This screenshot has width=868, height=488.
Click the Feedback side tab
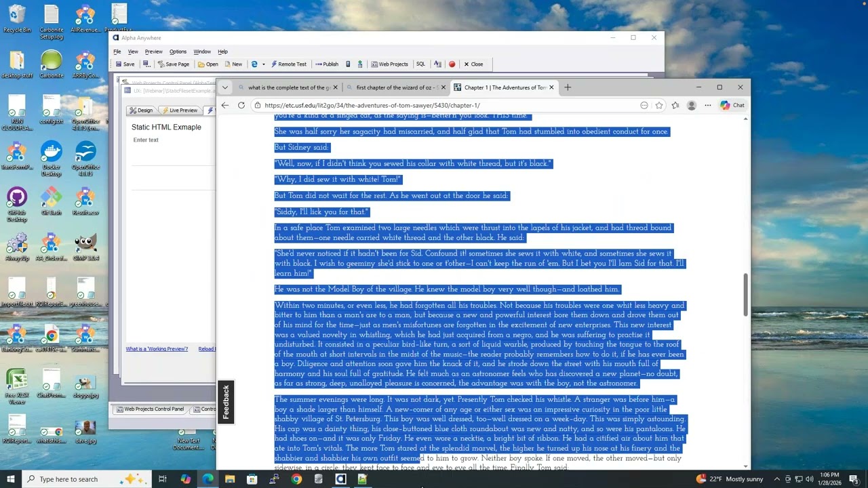tap(226, 401)
